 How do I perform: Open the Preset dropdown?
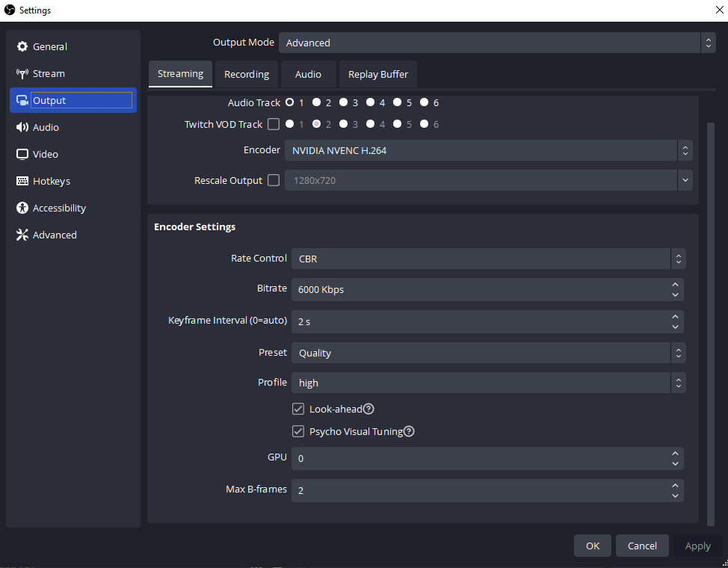pos(484,353)
